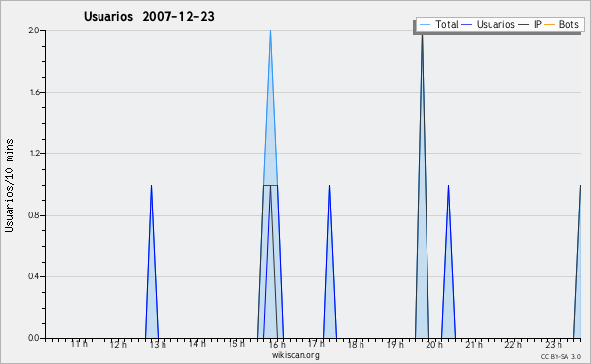Click the 'Usuarios 2007-12-23' chart title

pyautogui.click(x=149, y=17)
